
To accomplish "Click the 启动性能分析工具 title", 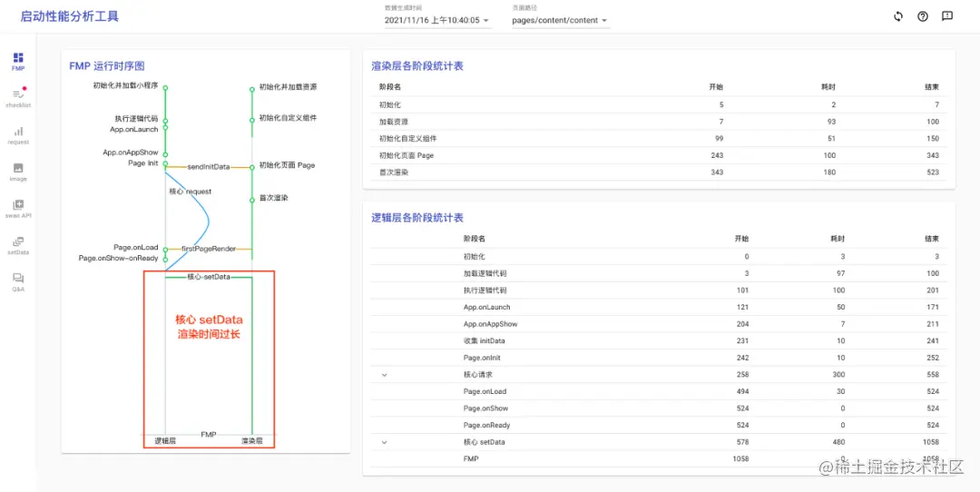I will coord(69,17).
